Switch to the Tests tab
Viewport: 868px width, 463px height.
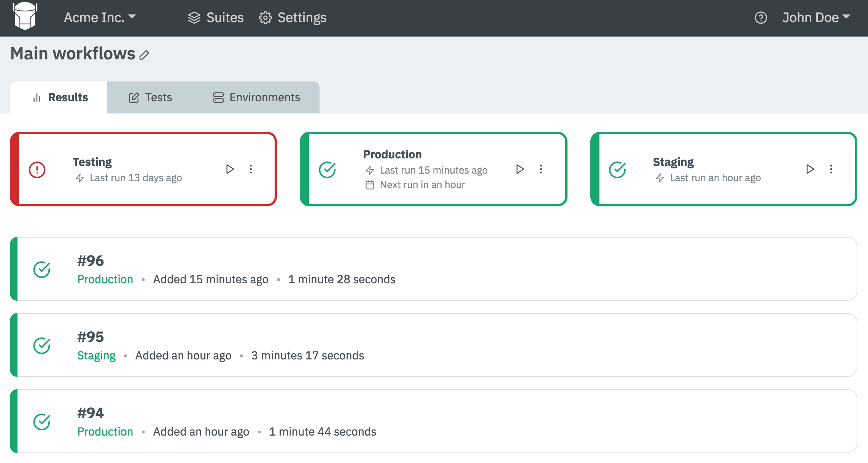(151, 97)
